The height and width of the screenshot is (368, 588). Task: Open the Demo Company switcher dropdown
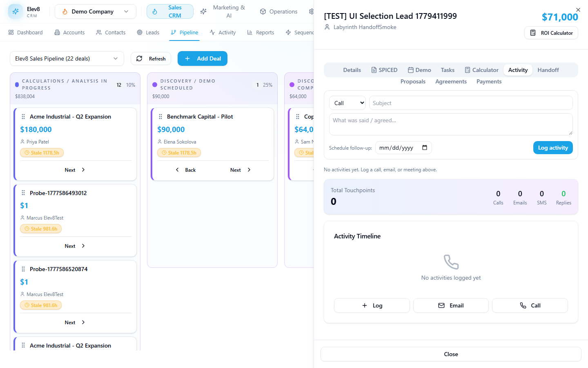pyautogui.click(x=96, y=11)
